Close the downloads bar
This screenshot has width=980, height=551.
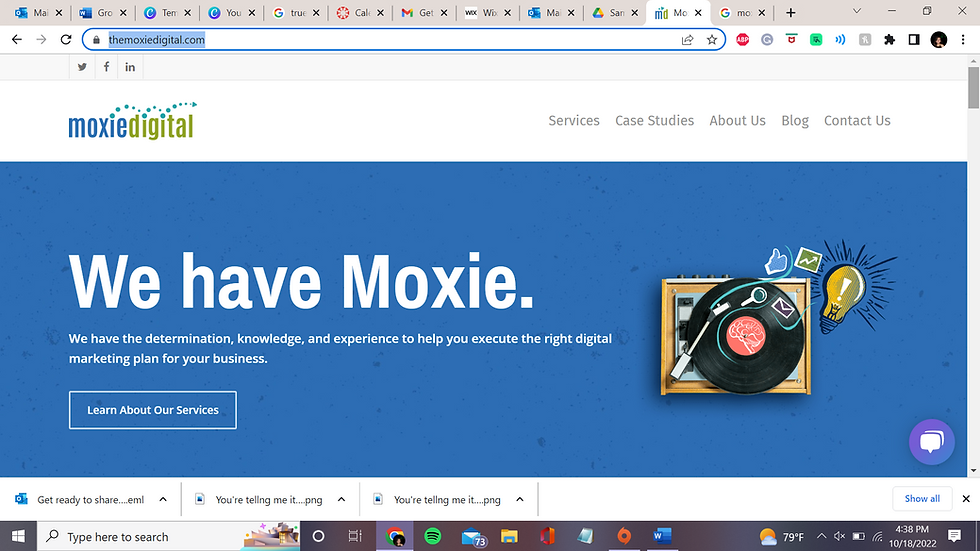[x=966, y=499]
